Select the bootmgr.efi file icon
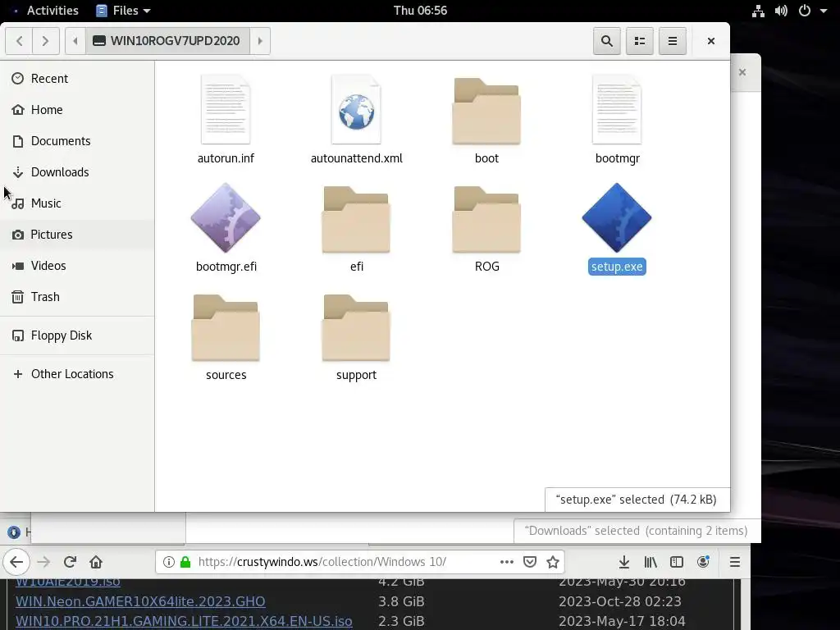 tap(226, 217)
